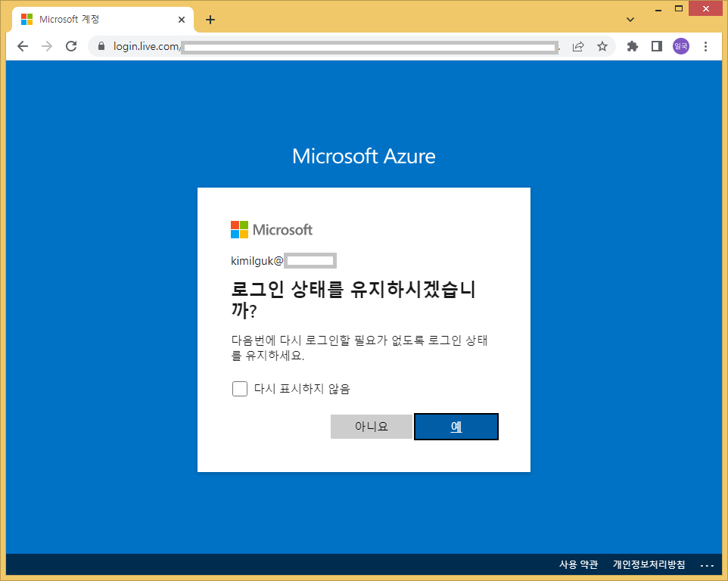Screen dimensions: 728x581
Task: Open the side panel icon
Action: [657, 46]
